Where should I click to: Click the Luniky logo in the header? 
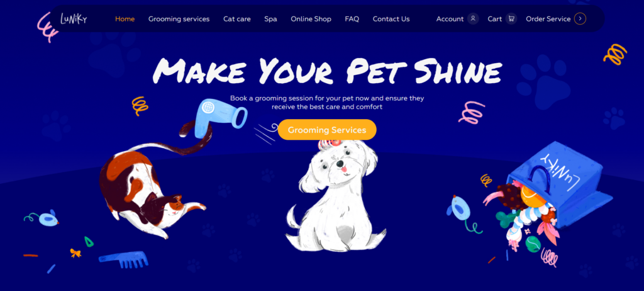(x=74, y=18)
